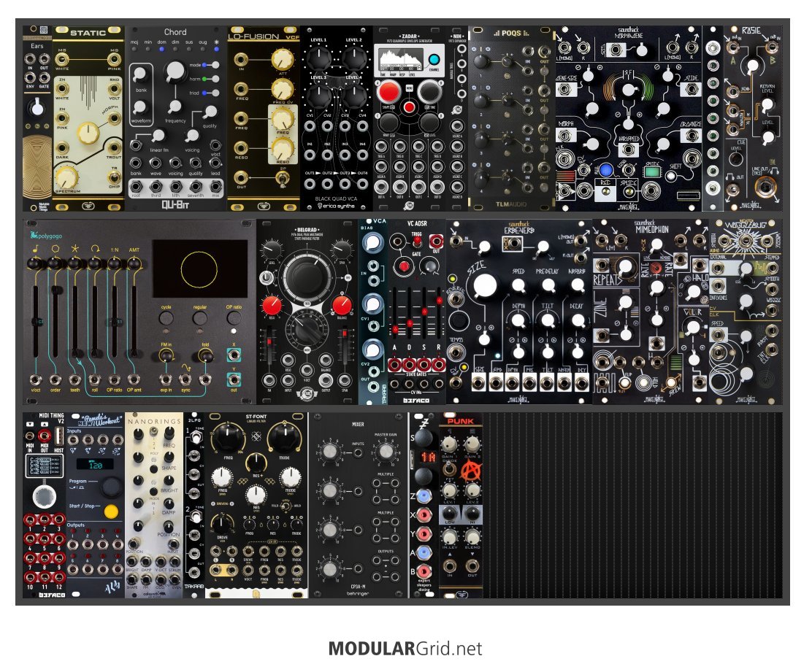Viewport: 812px width, 664px height.
Task: Click Pamela's Program encoder knob
Action: point(110,487)
